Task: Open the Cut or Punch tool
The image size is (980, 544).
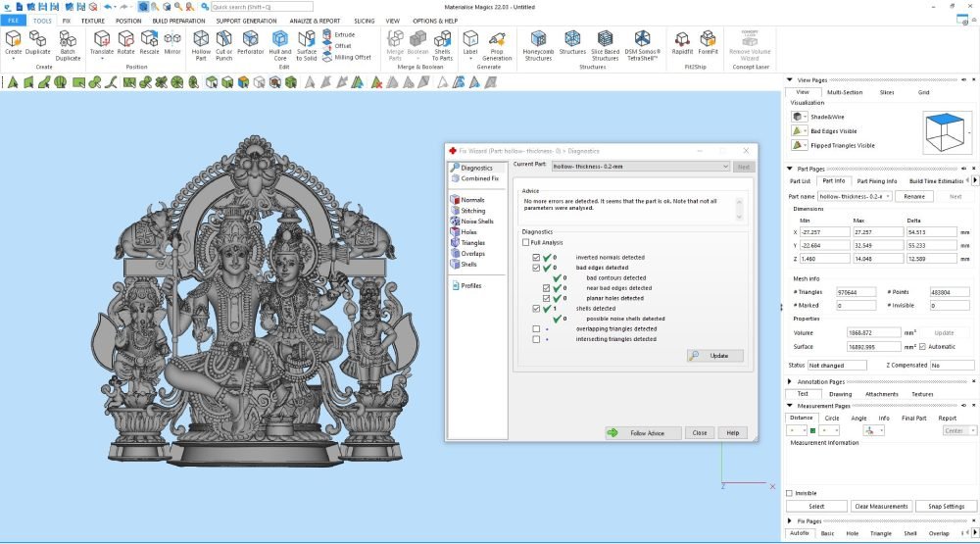Action: tap(223, 46)
